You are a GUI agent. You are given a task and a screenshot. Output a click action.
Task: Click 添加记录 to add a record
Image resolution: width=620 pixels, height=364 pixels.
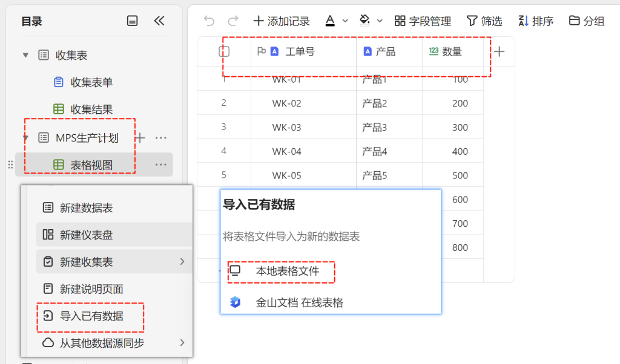tap(282, 21)
